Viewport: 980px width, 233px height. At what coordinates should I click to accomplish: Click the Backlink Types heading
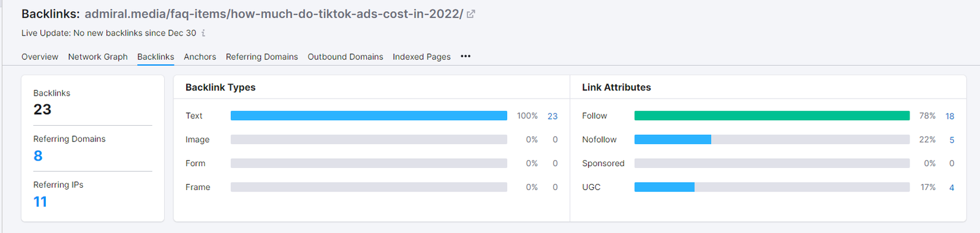point(221,87)
